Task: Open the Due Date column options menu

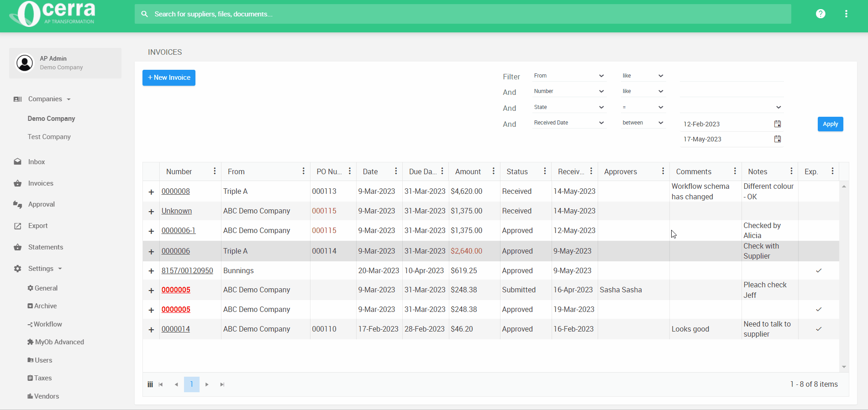Action: (x=442, y=171)
